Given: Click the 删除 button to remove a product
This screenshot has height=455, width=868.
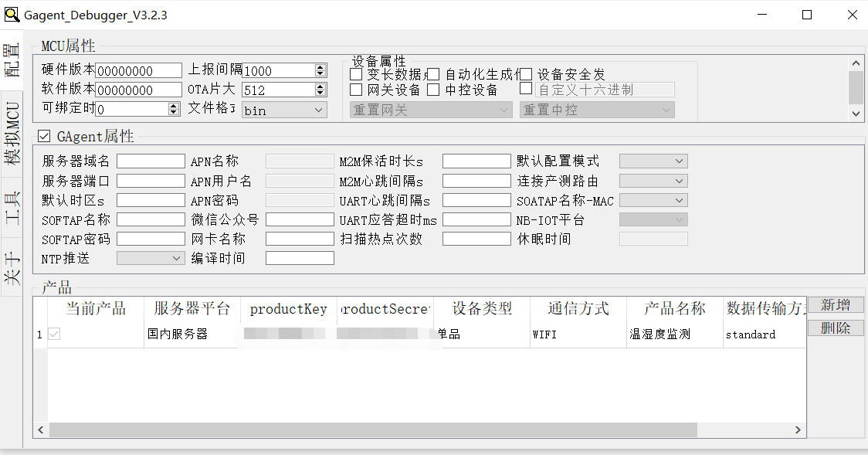Looking at the screenshot, I should tap(836, 328).
